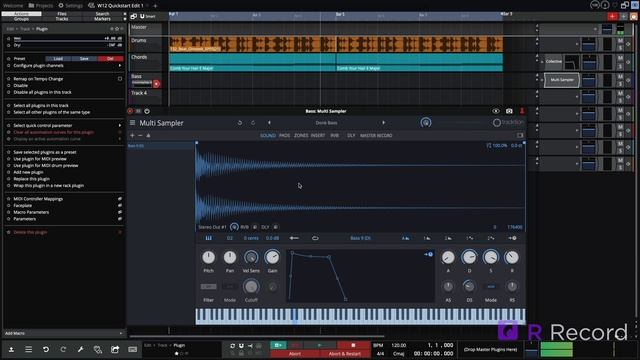Toggle the RVB send checkbox

[x=255, y=227]
